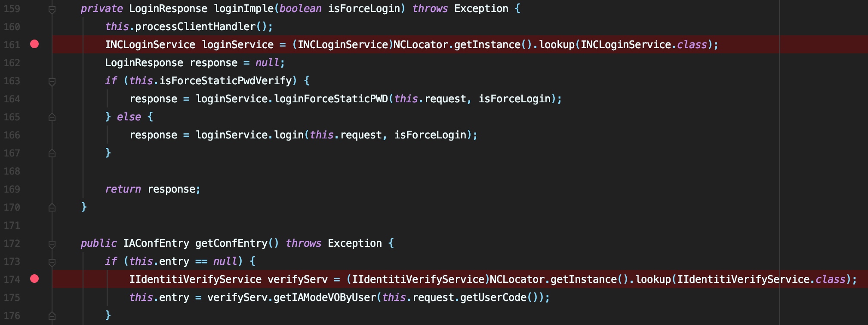Click the login method call on line 166
The height and width of the screenshot is (325, 868).
tap(289, 135)
